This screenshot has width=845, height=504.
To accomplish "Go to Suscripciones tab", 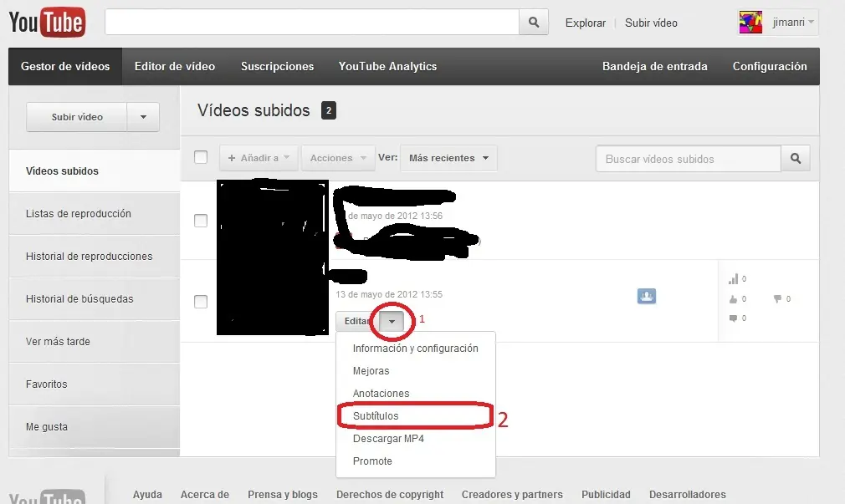I will pyautogui.click(x=277, y=66).
